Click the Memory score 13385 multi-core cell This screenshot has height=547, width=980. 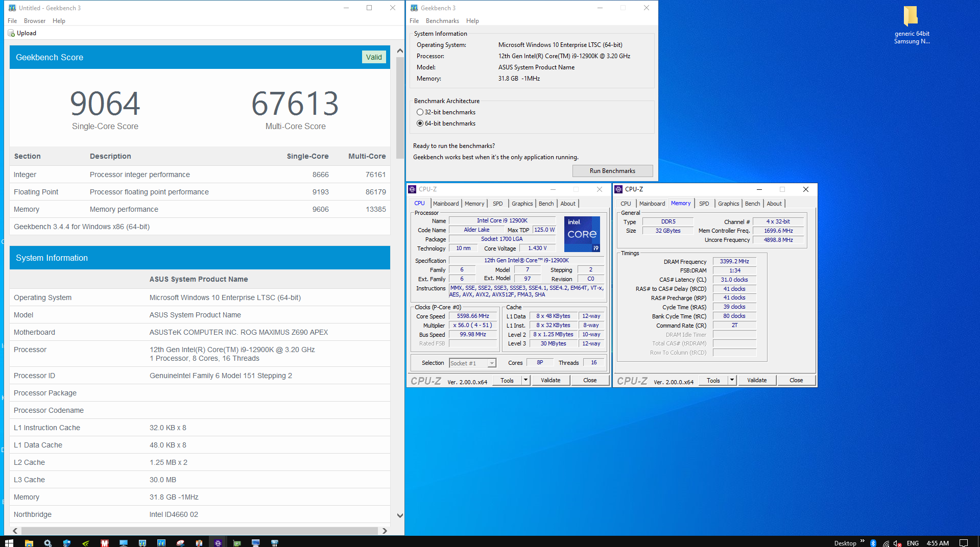(376, 209)
